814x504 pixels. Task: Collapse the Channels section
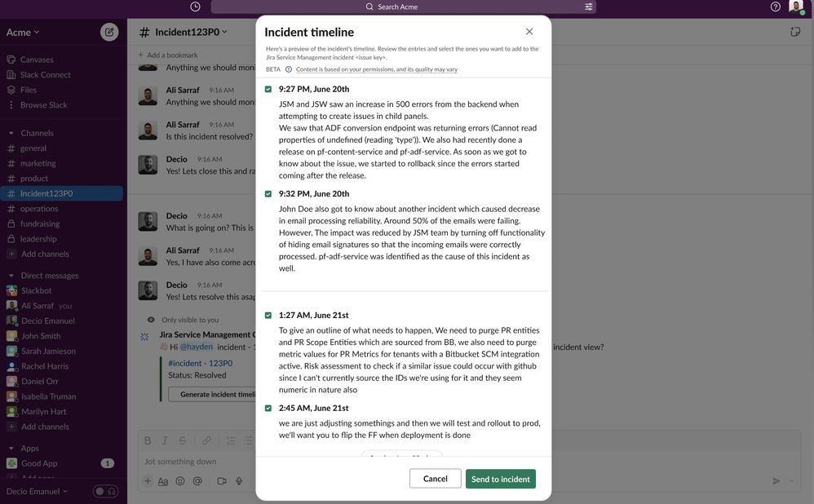11,134
